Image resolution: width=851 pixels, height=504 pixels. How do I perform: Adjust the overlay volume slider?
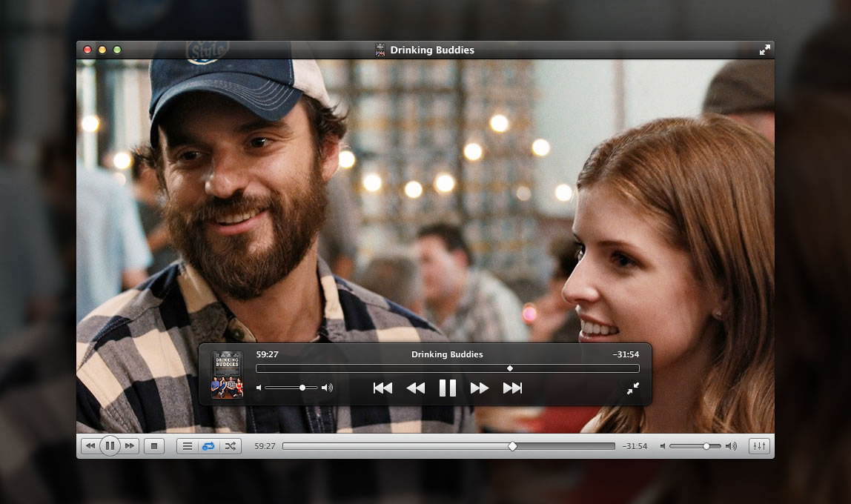(x=291, y=388)
